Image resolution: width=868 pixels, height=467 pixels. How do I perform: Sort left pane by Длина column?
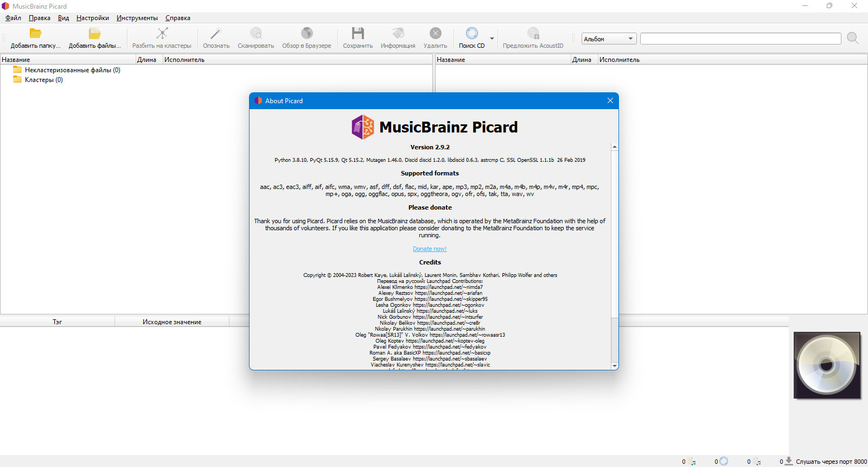(x=149, y=60)
